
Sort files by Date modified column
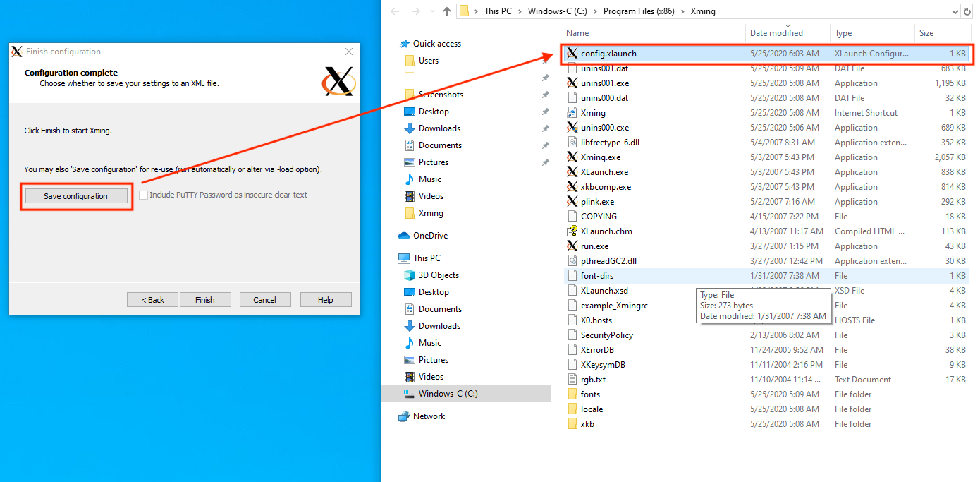click(776, 33)
